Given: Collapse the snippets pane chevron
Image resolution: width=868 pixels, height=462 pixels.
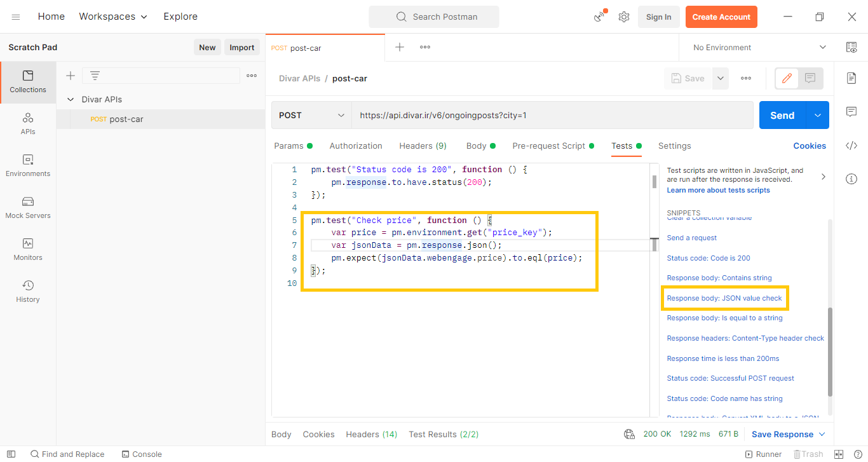Looking at the screenshot, I should (824, 177).
